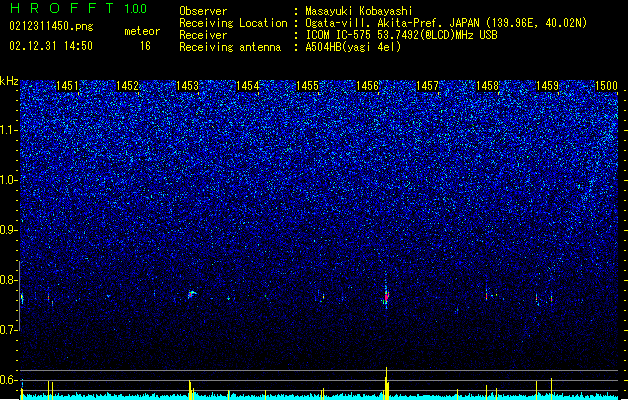Click the tallest yellow intensity spike near 1456

click(x=386, y=383)
